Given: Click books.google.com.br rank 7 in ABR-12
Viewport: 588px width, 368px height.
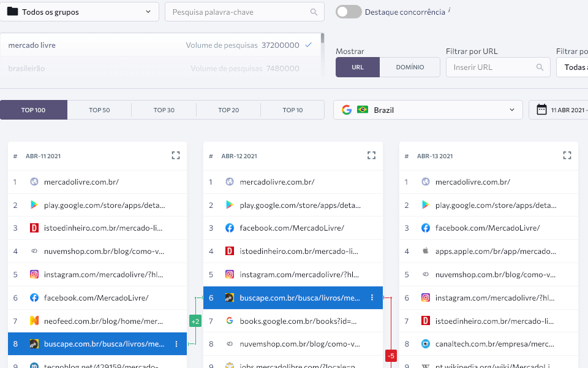Looking at the screenshot, I should pyautogui.click(x=298, y=321).
